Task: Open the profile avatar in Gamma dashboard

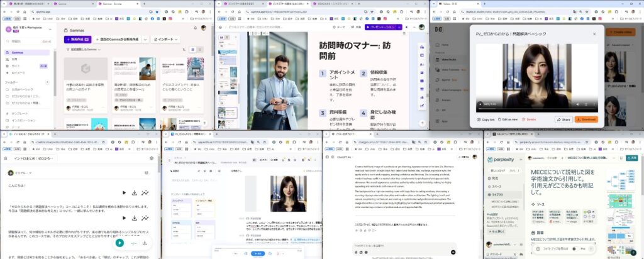Action: tap(203, 28)
